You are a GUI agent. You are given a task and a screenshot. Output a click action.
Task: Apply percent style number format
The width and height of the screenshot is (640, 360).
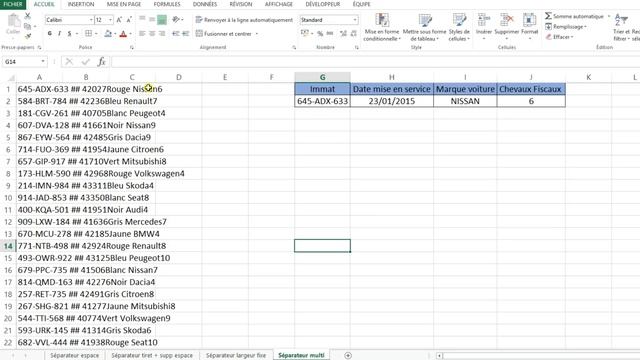coord(320,33)
